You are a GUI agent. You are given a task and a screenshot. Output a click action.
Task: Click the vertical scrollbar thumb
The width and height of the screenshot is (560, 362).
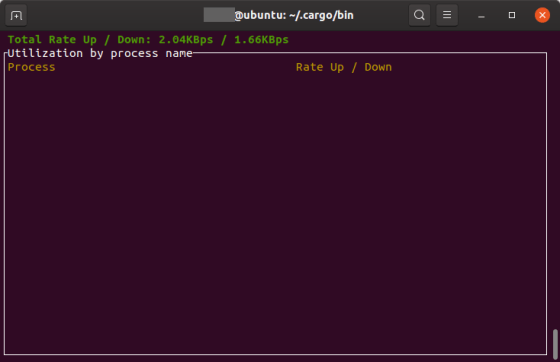click(555, 345)
